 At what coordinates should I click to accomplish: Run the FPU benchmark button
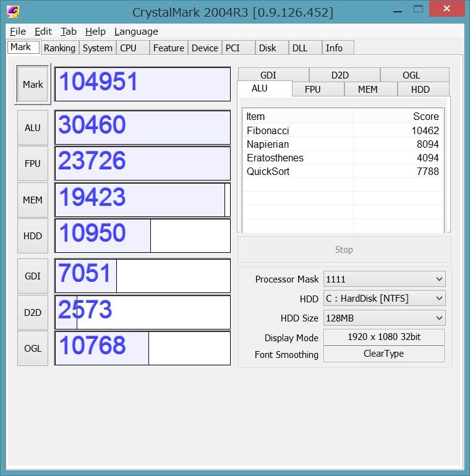(33, 164)
